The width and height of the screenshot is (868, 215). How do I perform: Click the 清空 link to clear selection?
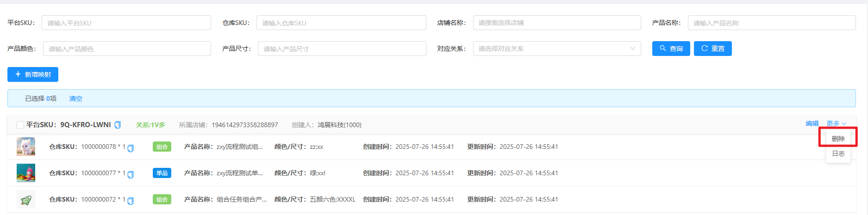coord(75,98)
